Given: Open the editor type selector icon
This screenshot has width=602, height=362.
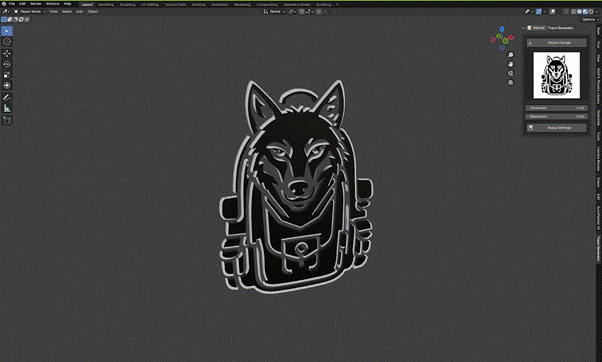Looking at the screenshot, I should (x=5, y=12).
